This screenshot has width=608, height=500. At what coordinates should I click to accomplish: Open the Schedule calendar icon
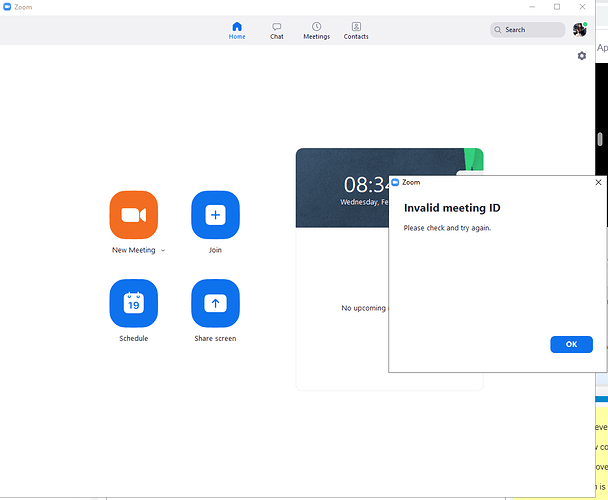pyautogui.click(x=134, y=303)
